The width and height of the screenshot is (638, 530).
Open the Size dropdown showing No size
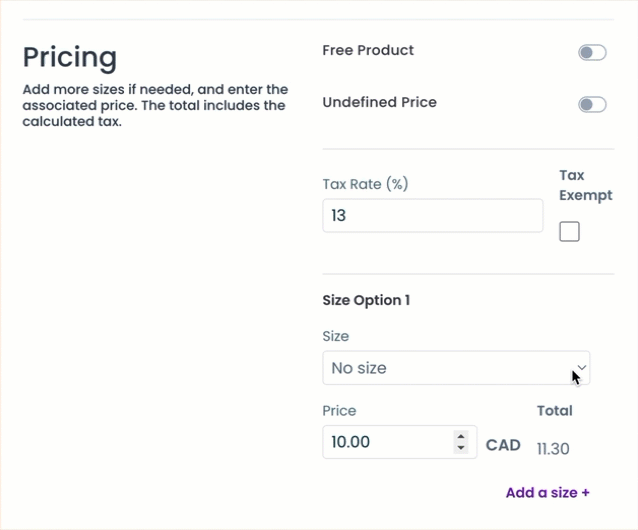[x=445, y=368]
